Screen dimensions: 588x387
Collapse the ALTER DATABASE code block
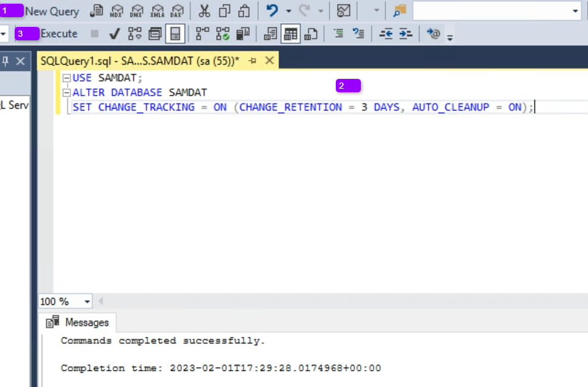point(67,93)
